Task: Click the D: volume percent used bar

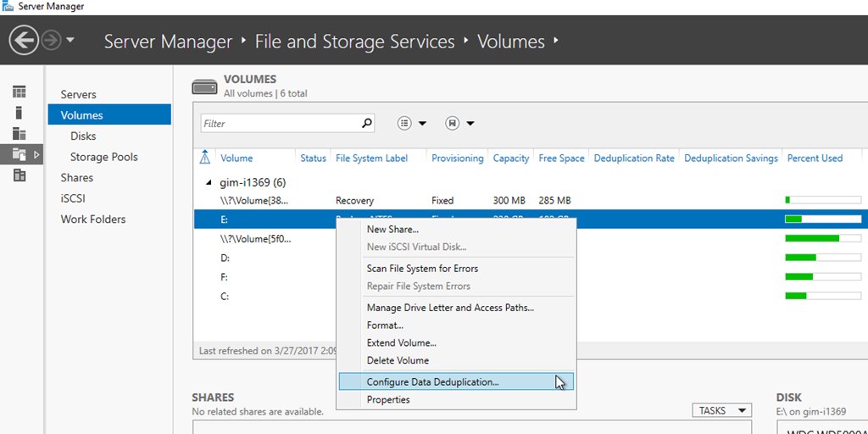Action: (823, 258)
